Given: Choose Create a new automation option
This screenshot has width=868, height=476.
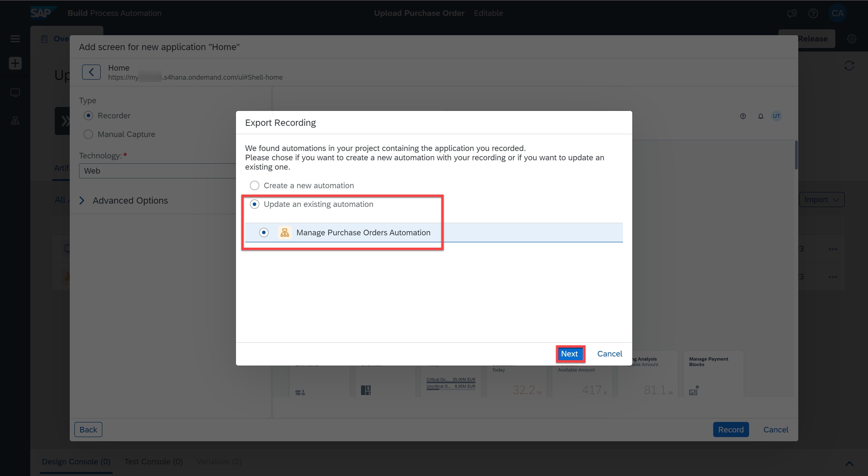Looking at the screenshot, I should [x=254, y=185].
